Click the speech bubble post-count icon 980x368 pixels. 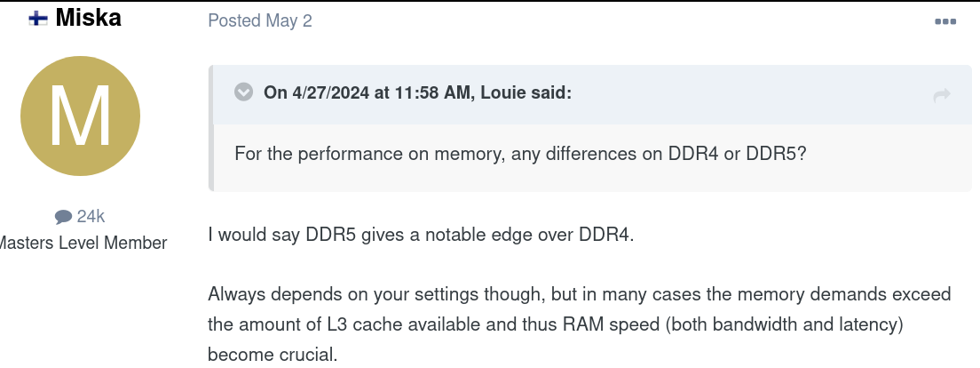(63, 217)
